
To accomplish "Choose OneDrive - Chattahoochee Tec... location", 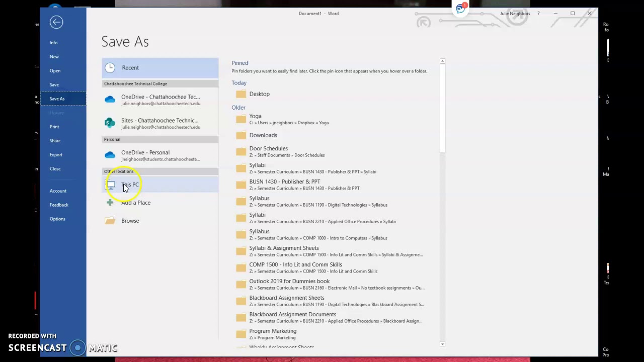I will [160, 100].
